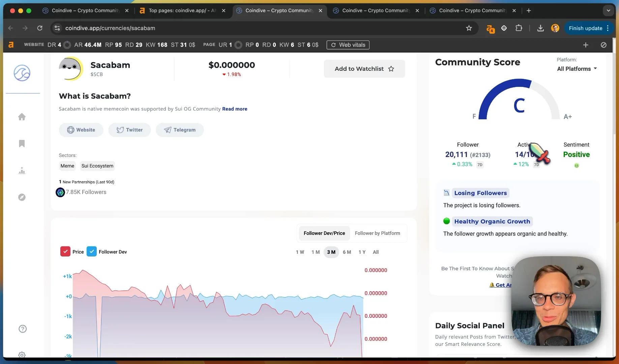Open the home icon in sidebar
Image resolution: width=619 pixels, height=364 pixels.
22,117
